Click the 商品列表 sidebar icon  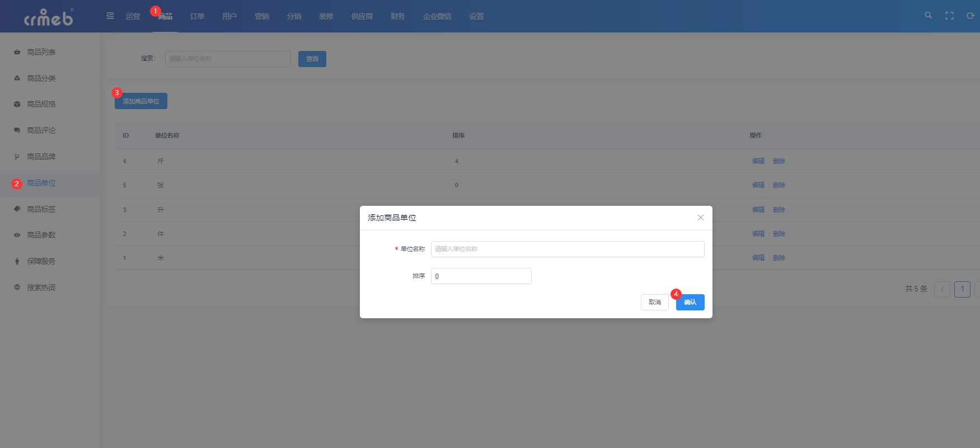coord(17,52)
